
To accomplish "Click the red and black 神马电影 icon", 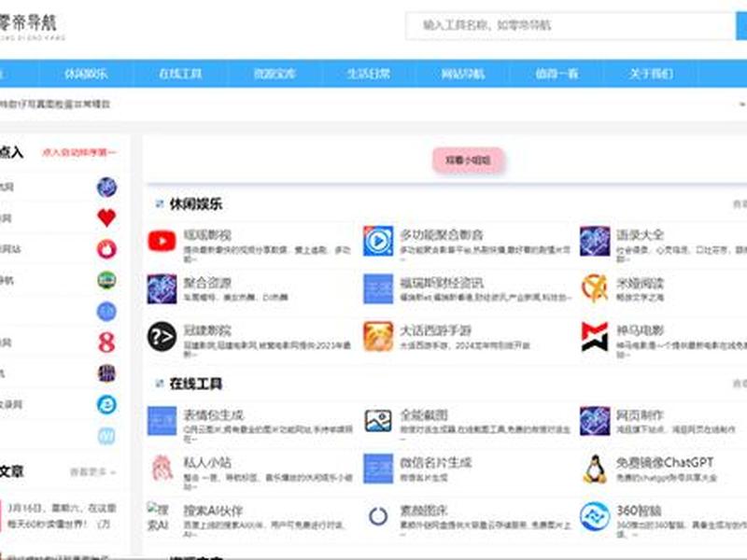I will click(595, 337).
